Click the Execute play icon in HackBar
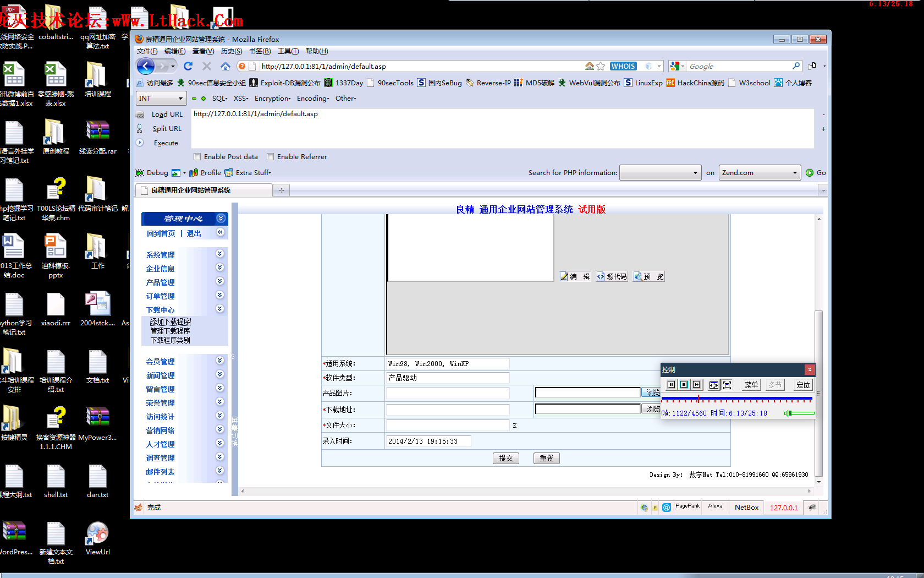Screen dimensions: 924x578 coord(140,143)
